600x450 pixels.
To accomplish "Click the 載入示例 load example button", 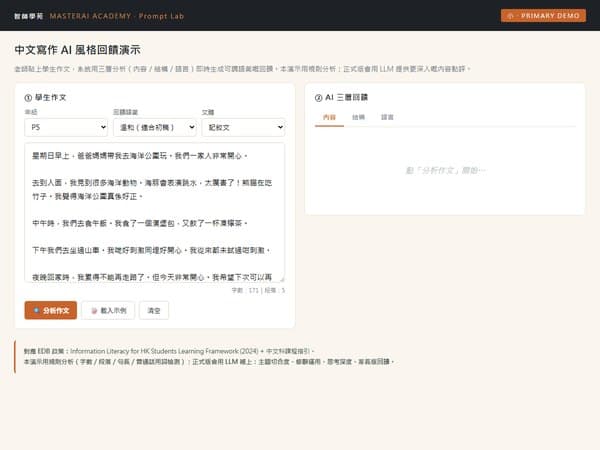I will 108,310.
